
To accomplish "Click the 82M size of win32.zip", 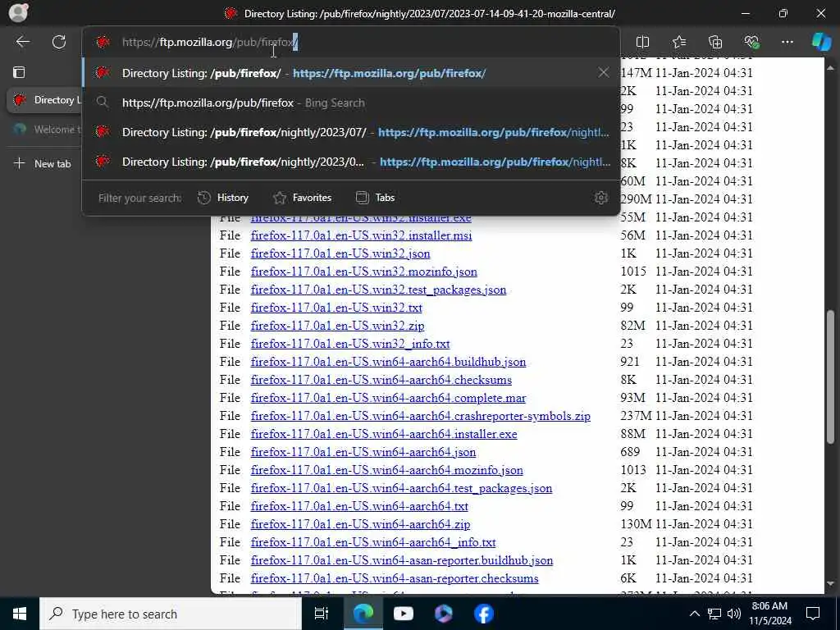I will pos(632,326).
